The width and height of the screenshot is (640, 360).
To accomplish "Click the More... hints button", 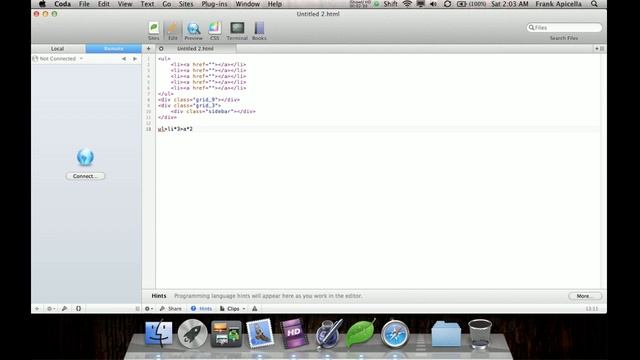I will pos(584,296).
